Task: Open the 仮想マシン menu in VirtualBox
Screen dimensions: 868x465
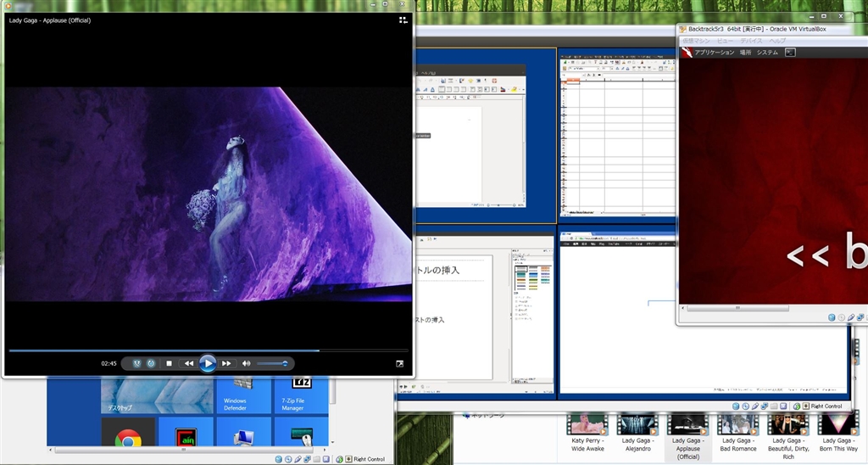Action: pyautogui.click(x=698, y=40)
